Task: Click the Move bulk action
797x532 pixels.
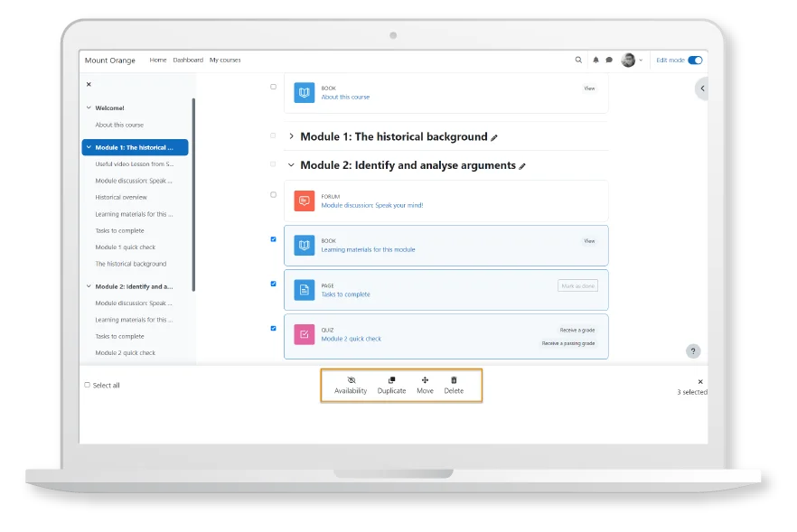Action: tap(425, 386)
